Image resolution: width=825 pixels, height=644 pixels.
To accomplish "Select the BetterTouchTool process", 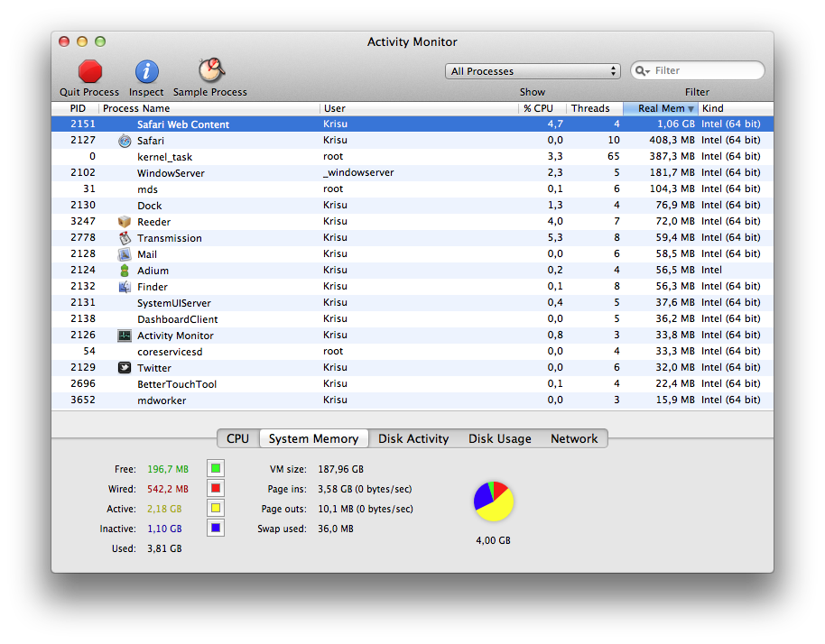I will (412, 383).
